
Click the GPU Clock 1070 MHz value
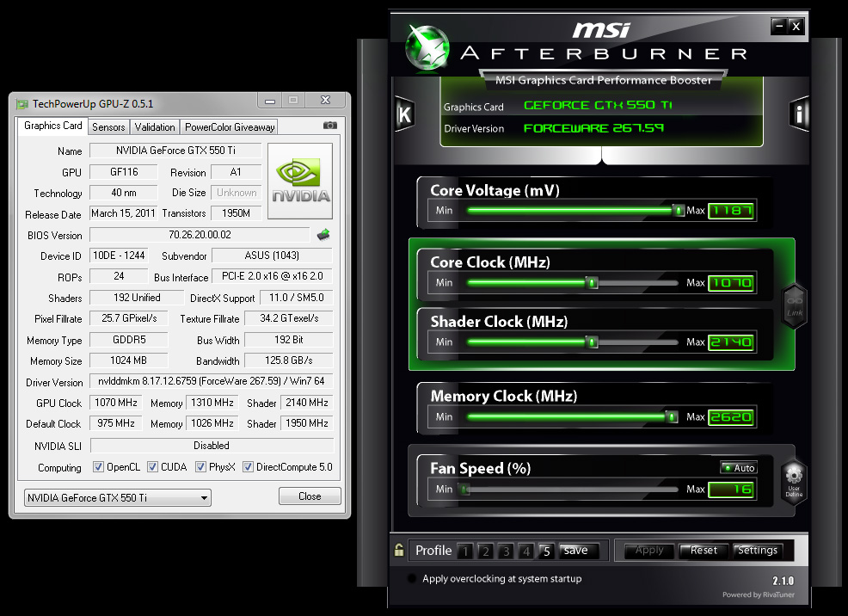point(116,403)
